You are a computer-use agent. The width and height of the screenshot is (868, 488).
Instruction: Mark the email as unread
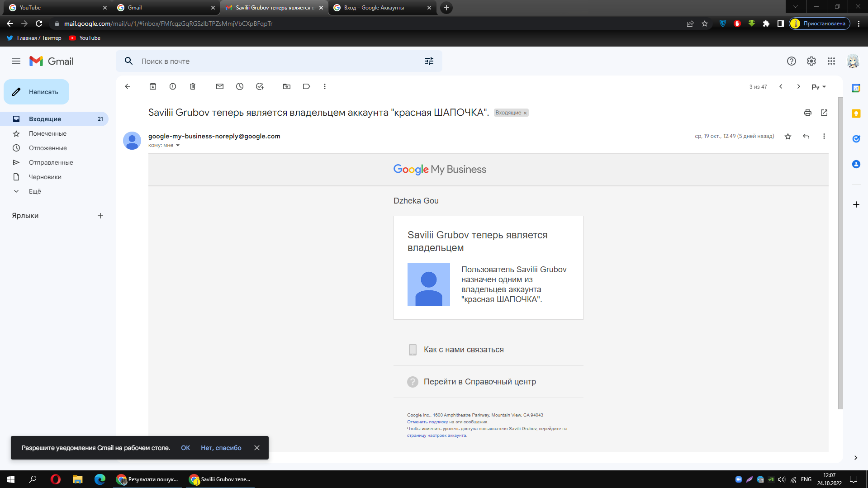click(x=220, y=86)
